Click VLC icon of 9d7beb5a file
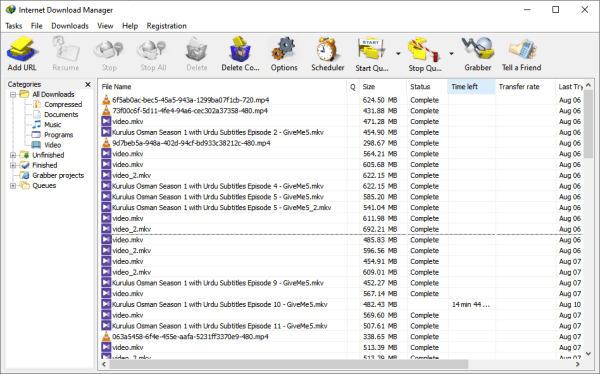600x374 pixels. 106,143
